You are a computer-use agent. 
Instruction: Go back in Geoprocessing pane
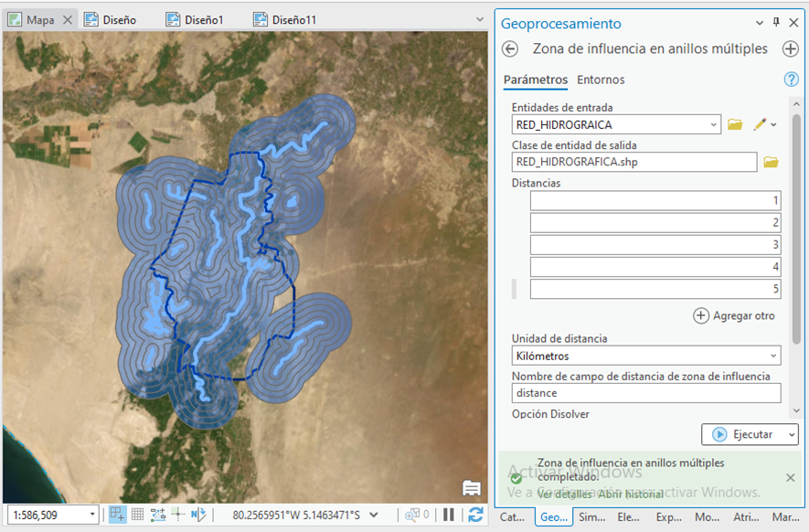tap(510, 49)
